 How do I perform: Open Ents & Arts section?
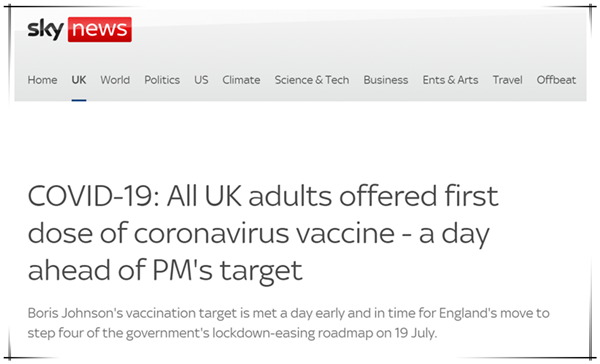tap(450, 80)
